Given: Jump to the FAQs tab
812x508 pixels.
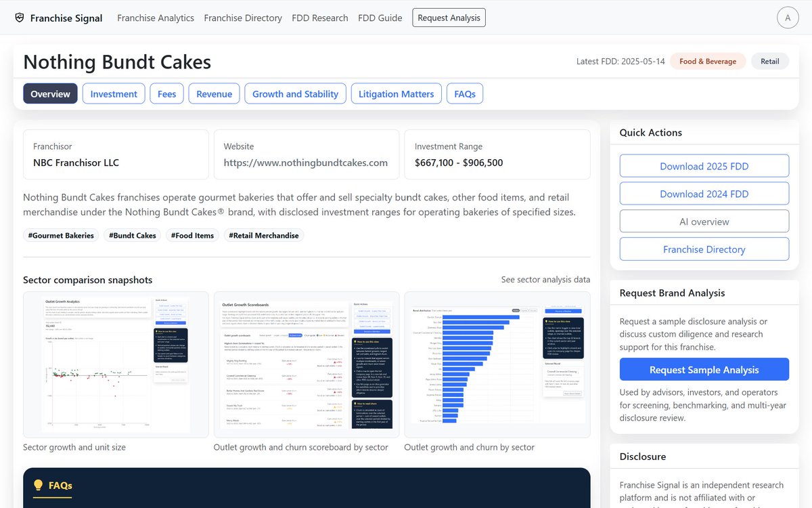Looking at the screenshot, I should click(x=465, y=94).
